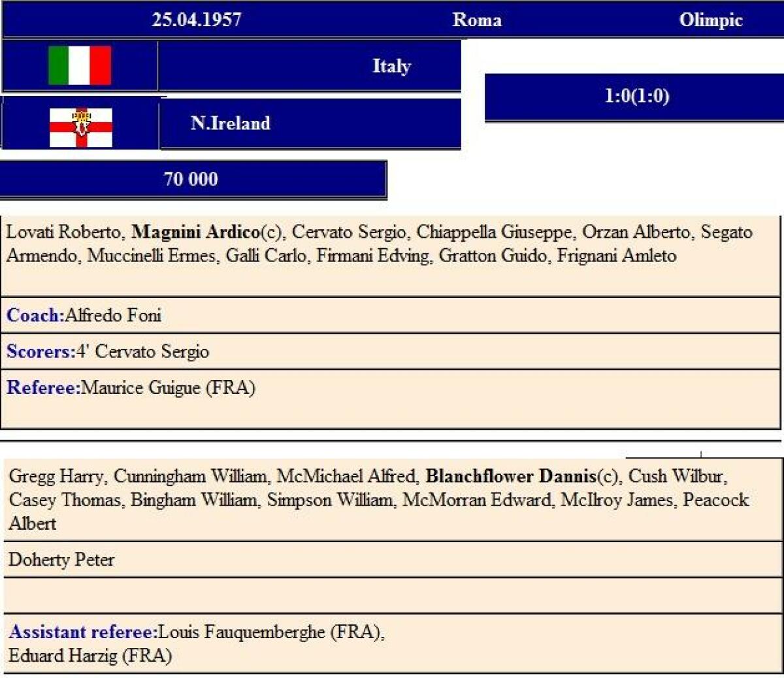Click the Referee label
784x678 pixels.
click(43, 387)
